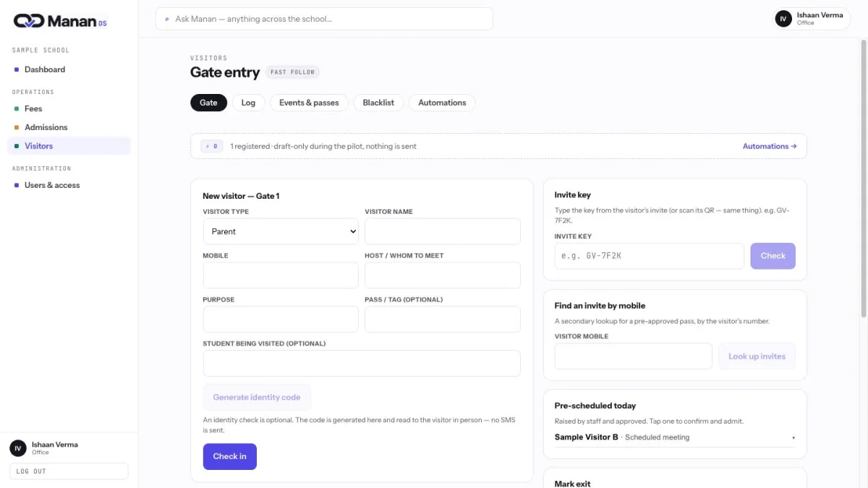Open Users & access in the sidebar
The width and height of the screenshot is (868, 488).
pyautogui.click(x=69, y=185)
